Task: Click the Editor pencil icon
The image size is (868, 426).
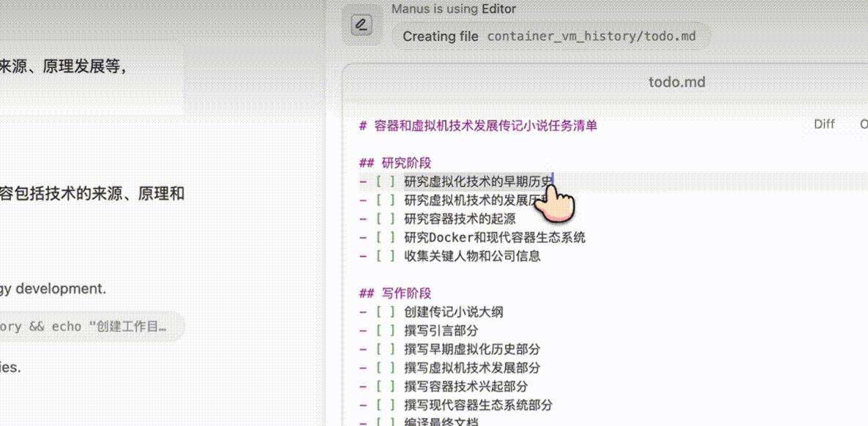Action: (360, 24)
